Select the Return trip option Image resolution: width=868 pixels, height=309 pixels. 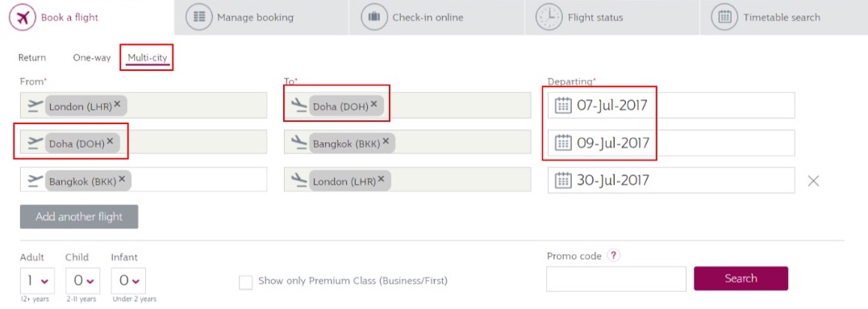coord(32,57)
